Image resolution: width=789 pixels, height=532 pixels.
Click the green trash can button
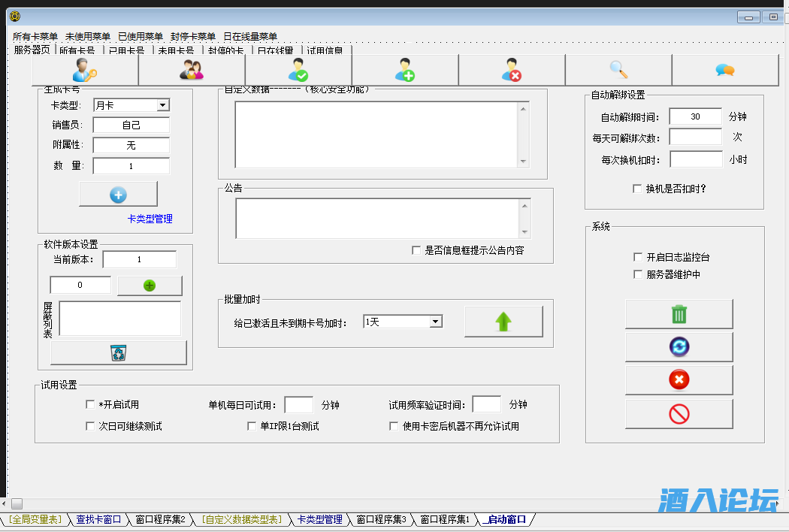click(x=679, y=314)
